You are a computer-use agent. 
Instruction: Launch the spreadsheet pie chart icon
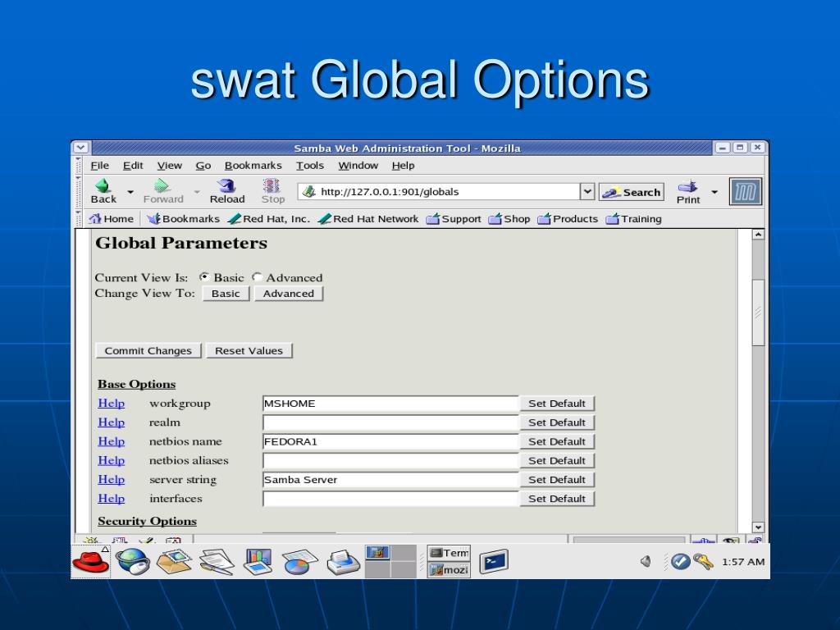299,562
